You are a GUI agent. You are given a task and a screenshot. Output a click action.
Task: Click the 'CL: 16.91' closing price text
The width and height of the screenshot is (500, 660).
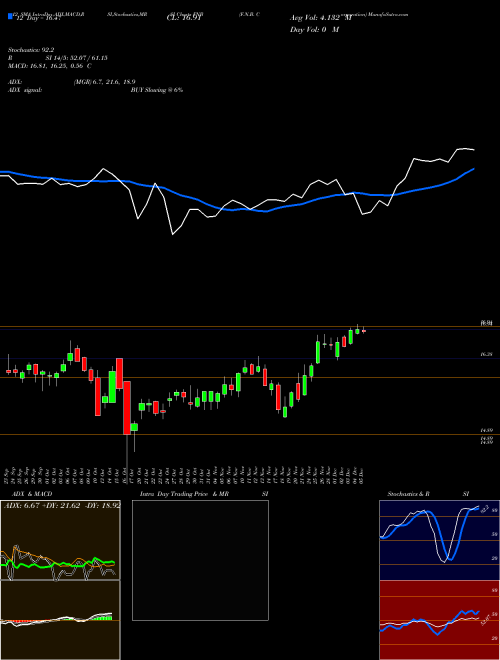(x=185, y=18)
